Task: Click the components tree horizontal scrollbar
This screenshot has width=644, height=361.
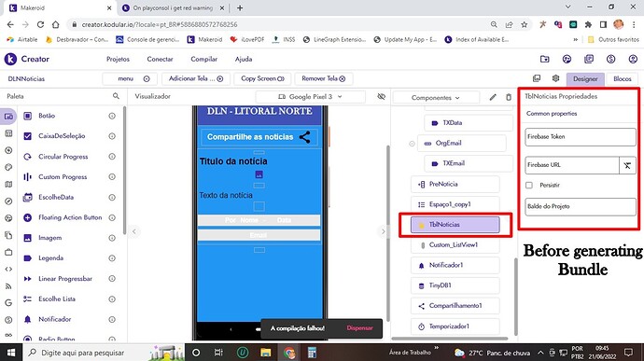Action: (x=450, y=339)
